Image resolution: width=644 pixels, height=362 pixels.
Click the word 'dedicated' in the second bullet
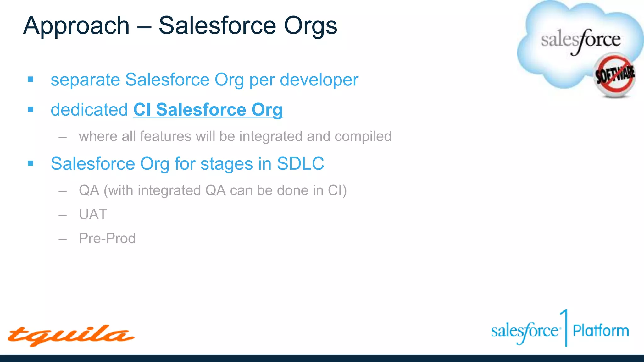89,110
